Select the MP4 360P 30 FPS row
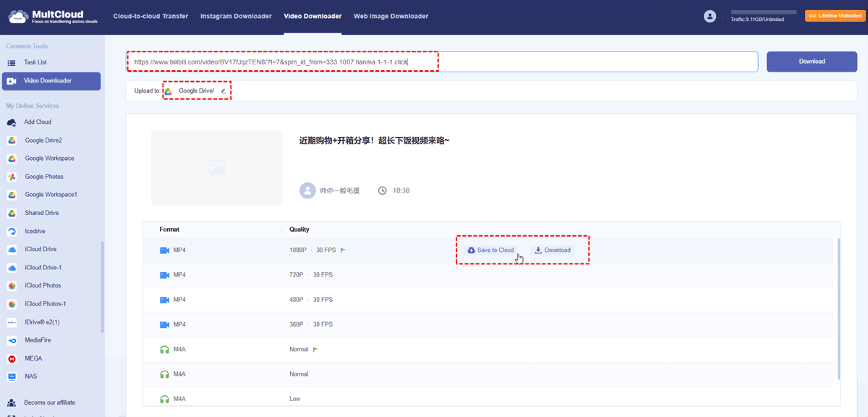The height and width of the screenshot is (417, 868). tap(488, 324)
